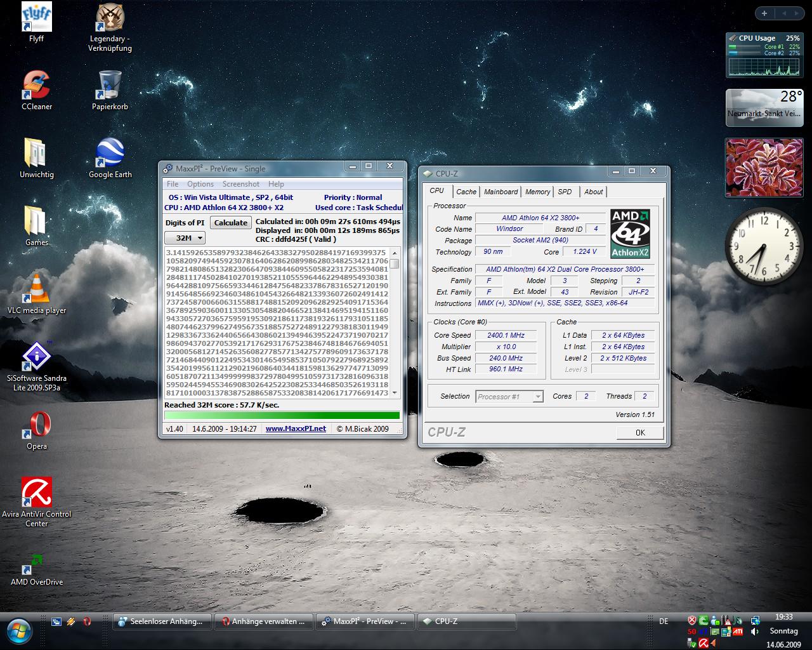This screenshot has width=812, height=650.
Task: Open SiSoftware Sandra Lite shortcut
Action: [37, 366]
